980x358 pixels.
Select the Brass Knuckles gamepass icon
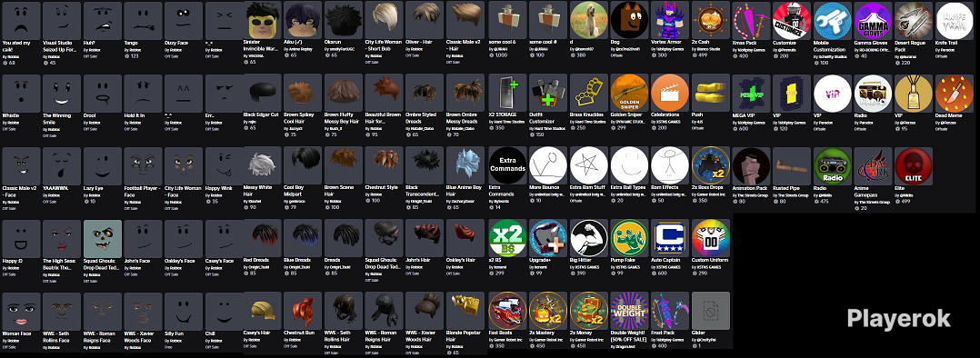click(589, 93)
